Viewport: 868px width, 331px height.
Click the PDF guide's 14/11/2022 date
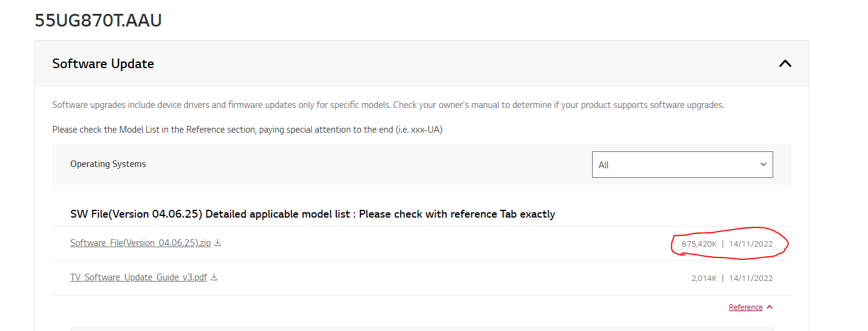(750, 279)
